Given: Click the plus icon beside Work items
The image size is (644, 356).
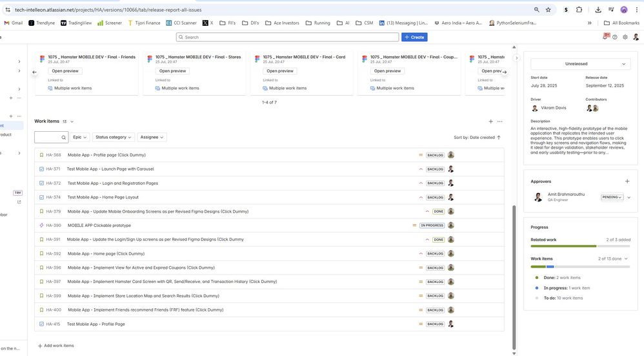Looking at the screenshot, I should tap(490, 121).
